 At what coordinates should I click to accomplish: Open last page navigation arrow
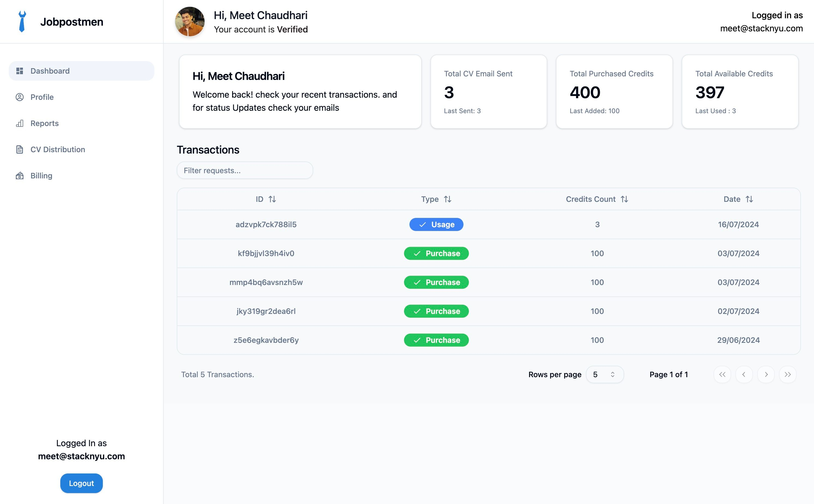(788, 374)
